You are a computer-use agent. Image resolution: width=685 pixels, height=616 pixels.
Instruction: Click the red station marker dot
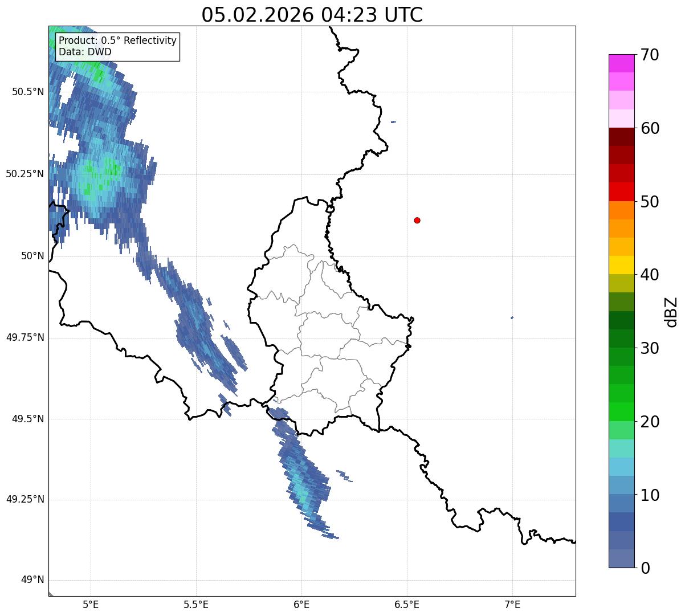(x=417, y=220)
